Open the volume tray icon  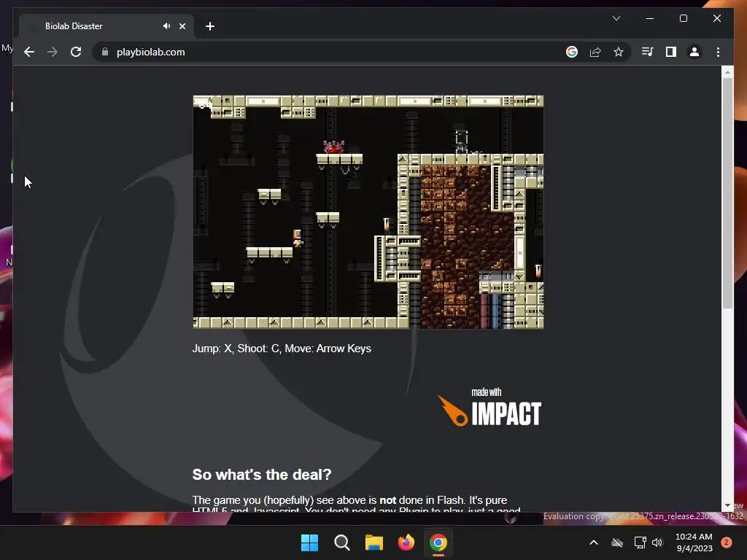tap(657, 542)
